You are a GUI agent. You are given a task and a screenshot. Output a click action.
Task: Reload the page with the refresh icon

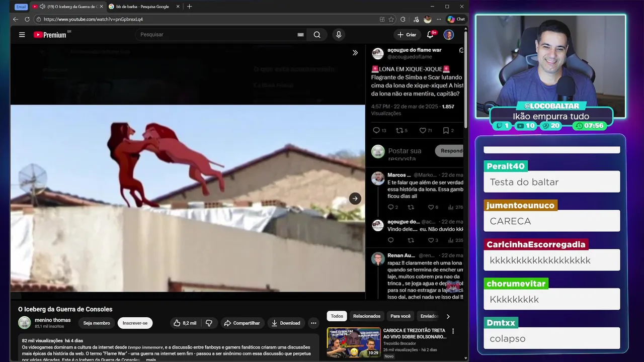tap(28, 19)
